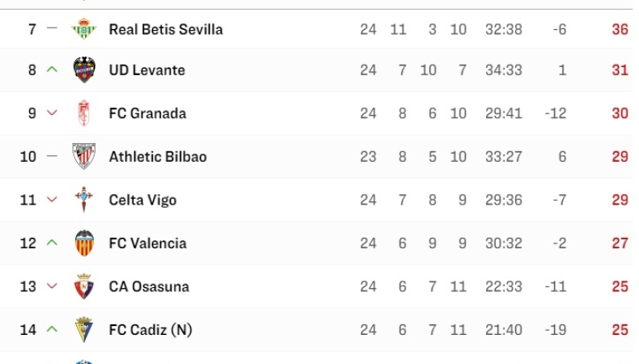Select the Athletic Bilbao team name
639x364 pixels.
(x=158, y=156)
